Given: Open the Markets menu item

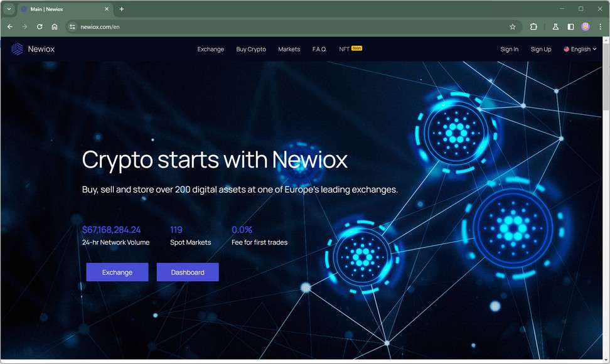Looking at the screenshot, I should tap(289, 49).
